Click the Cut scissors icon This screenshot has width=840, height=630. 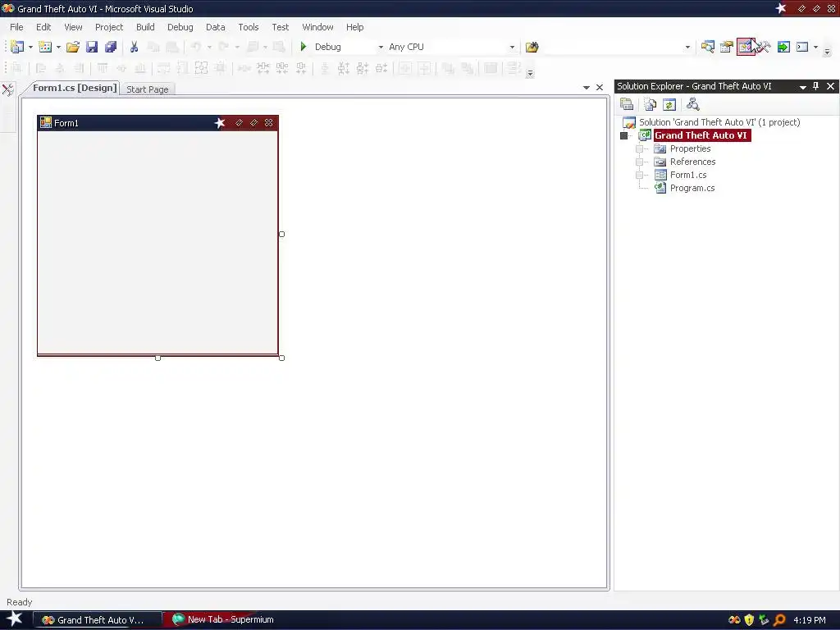pos(134,47)
